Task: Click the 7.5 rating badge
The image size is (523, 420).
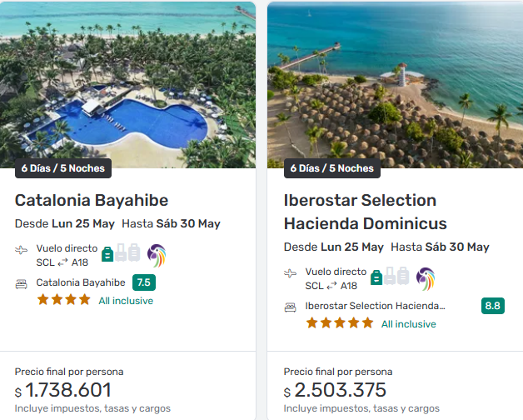Action: coord(144,282)
